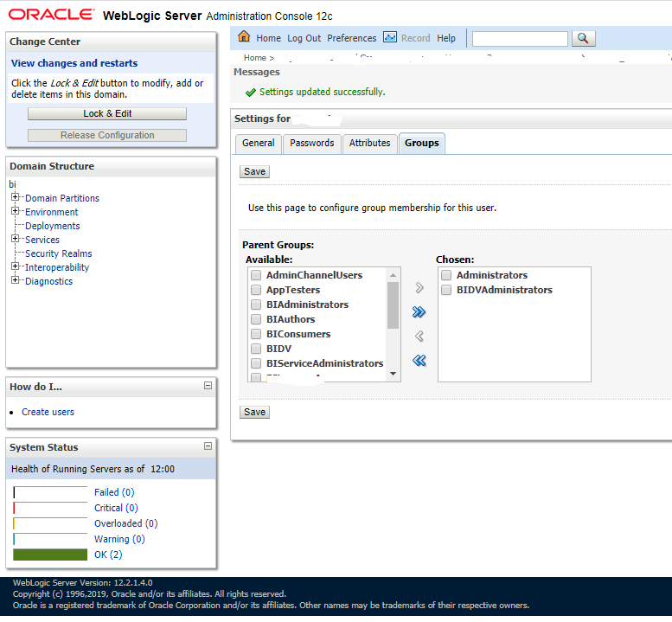
Task: Move selected groups right with single arrow
Action: click(x=419, y=287)
